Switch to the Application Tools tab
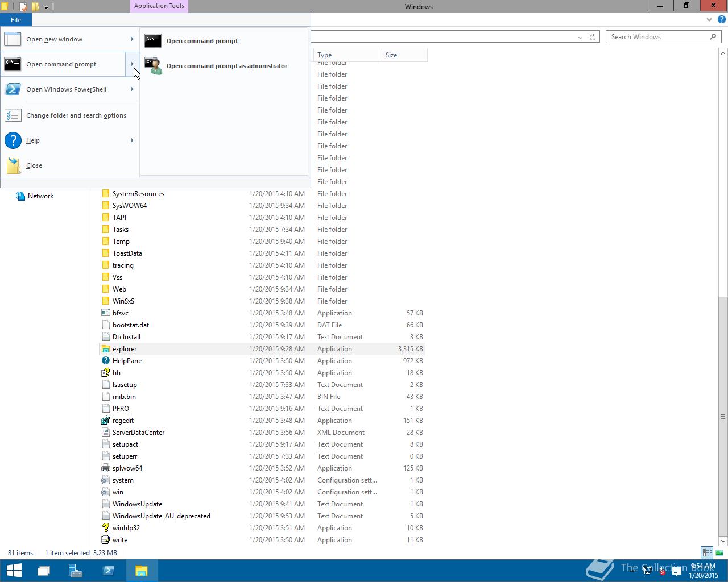 [159, 6]
